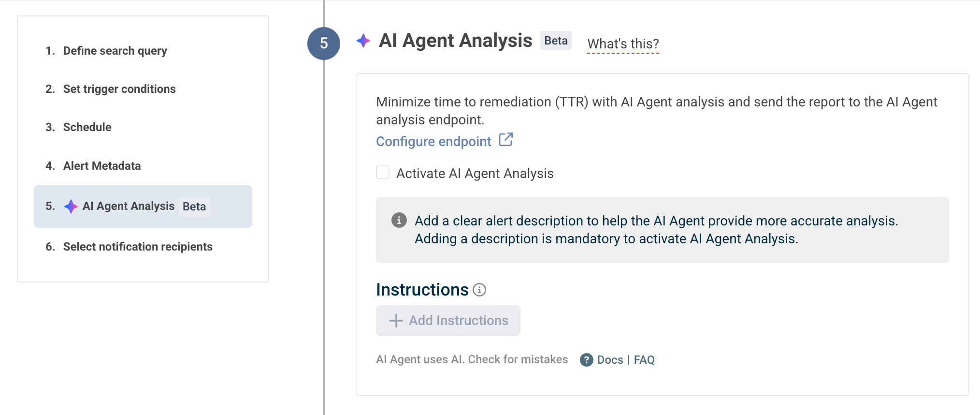Click the external link icon next to Configure endpoint
The image size is (980, 415).
(x=506, y=140)
